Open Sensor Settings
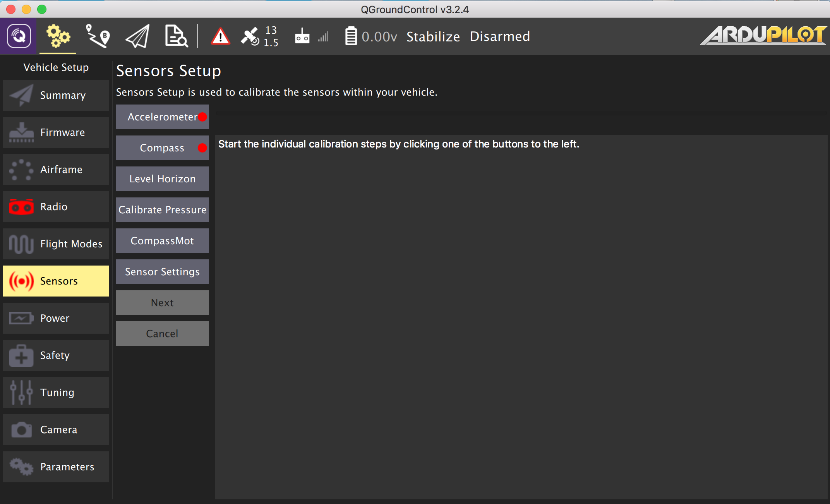This screenshot has width=830, height=504. pos(162,272)
